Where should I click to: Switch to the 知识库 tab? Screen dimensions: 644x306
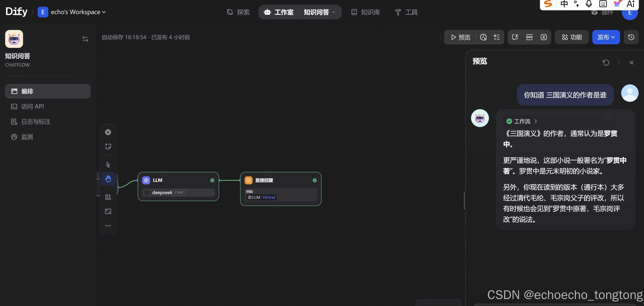pyautogui.click(x=365, y=12)
